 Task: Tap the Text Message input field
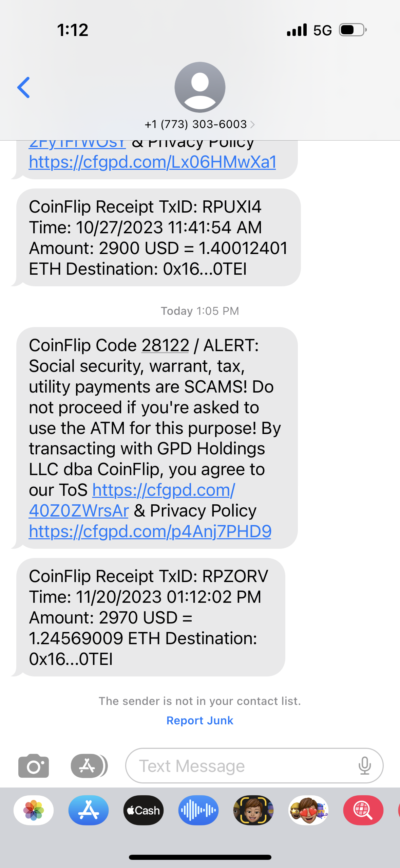pos(244,766)
